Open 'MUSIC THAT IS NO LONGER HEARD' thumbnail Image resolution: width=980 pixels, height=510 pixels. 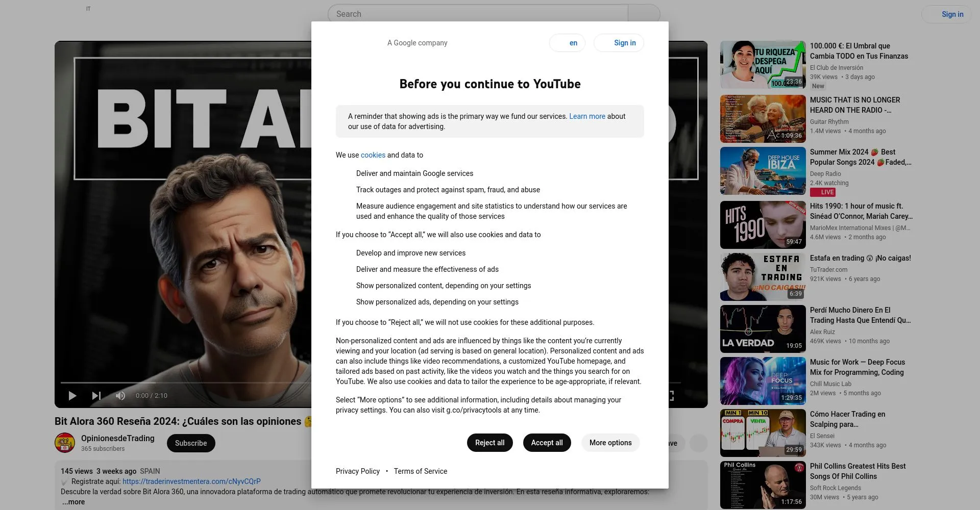763,119
